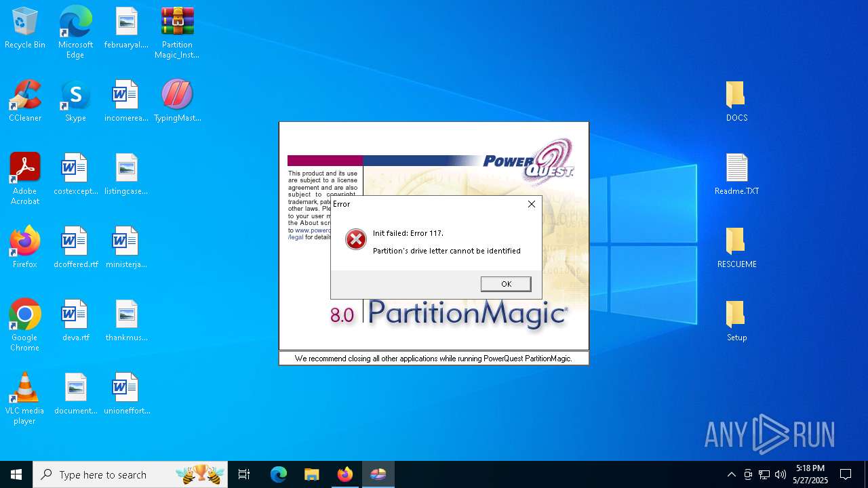Viewport: 868px width, 488px height.
Task: Select incomerea... Word document
Action: pos(126,102)
